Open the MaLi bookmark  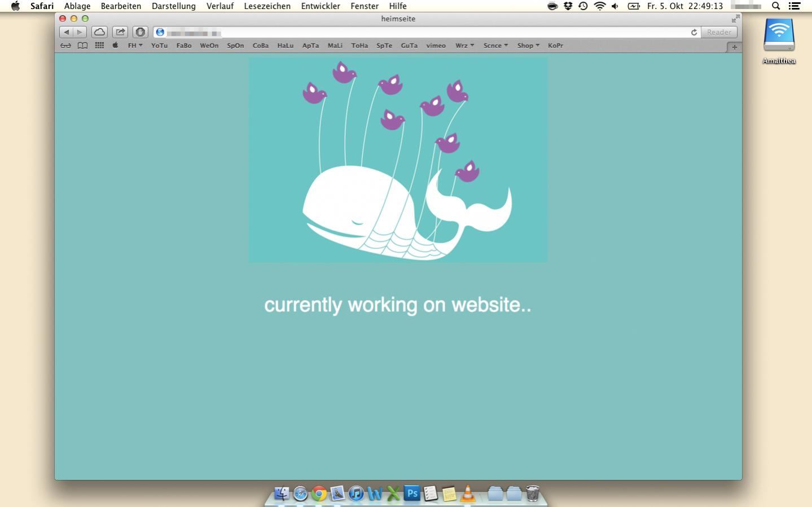tap(335, 46)
